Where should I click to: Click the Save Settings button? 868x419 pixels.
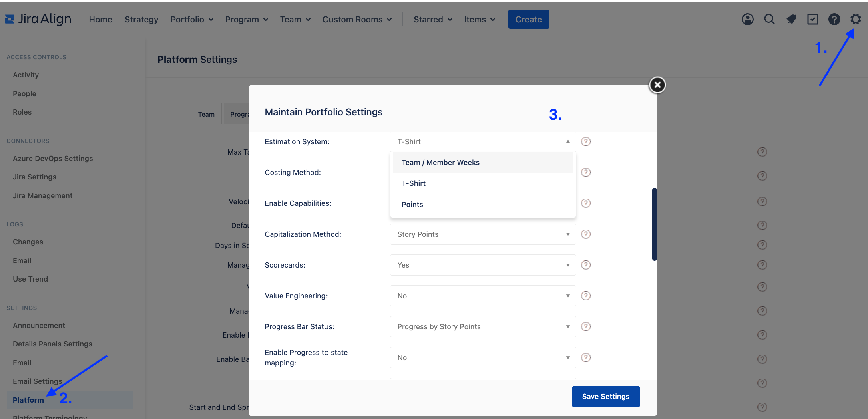coord(605,396)
